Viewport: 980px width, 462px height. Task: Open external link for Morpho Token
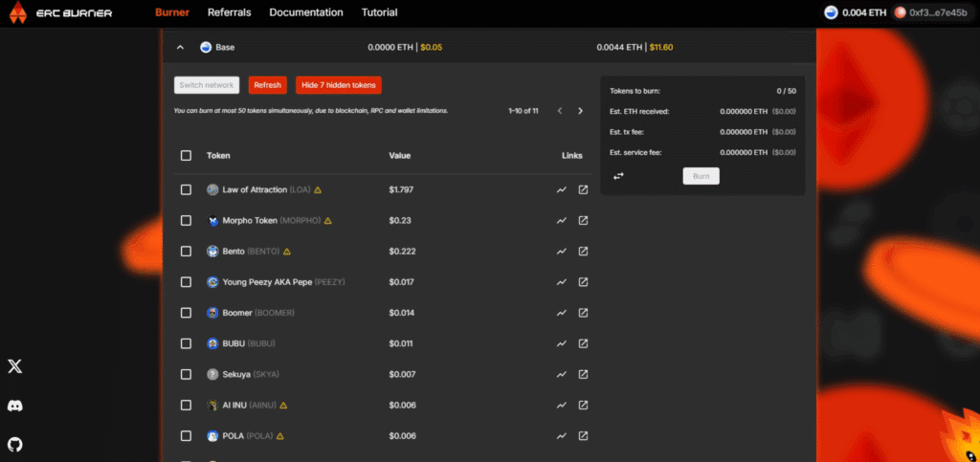[583, 220]
